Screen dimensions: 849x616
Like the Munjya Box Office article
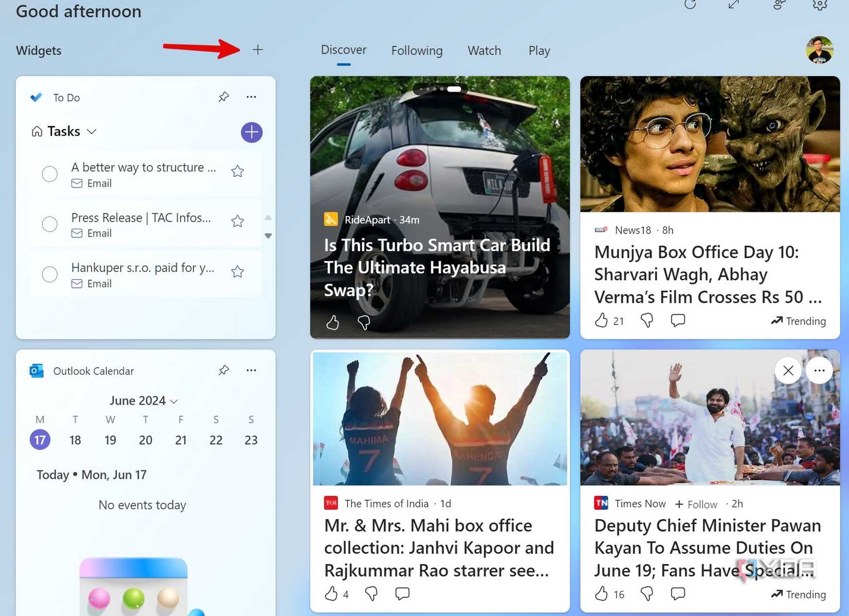(601, 320)
